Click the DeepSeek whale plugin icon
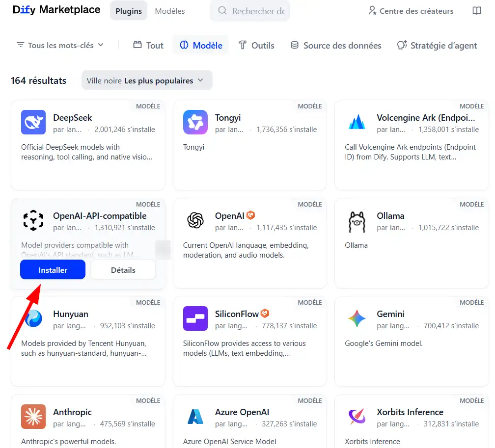 click(x=33, y=122)
